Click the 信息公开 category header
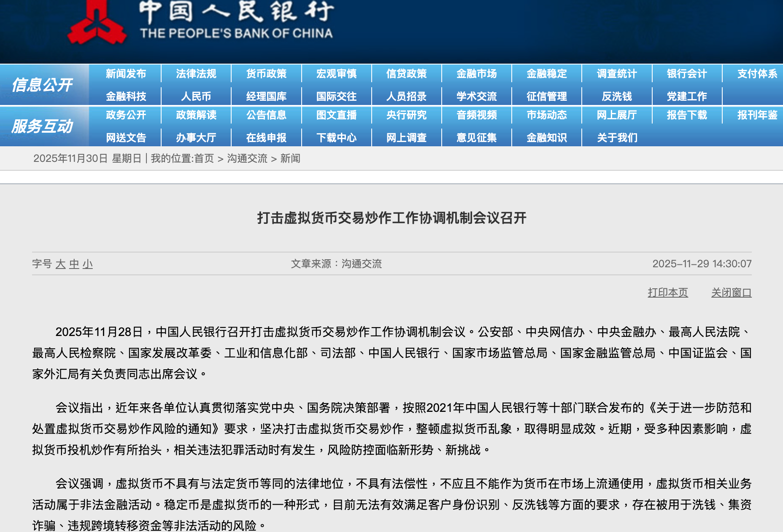The width and height of the screenshot is (783, 532). pos(43,85)
